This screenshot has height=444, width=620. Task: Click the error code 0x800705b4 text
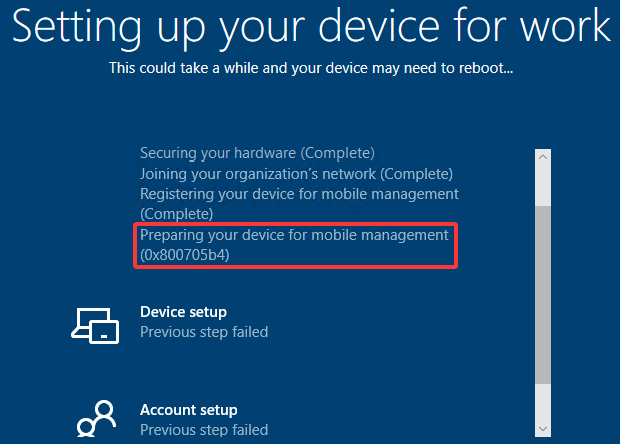[x=191, y=255]
